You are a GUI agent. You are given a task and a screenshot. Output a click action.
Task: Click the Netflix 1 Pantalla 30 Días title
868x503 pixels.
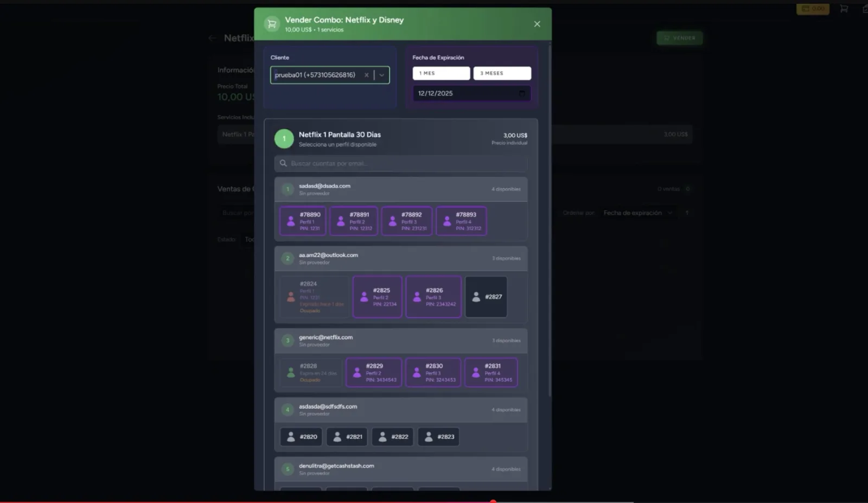coord(340,135)
